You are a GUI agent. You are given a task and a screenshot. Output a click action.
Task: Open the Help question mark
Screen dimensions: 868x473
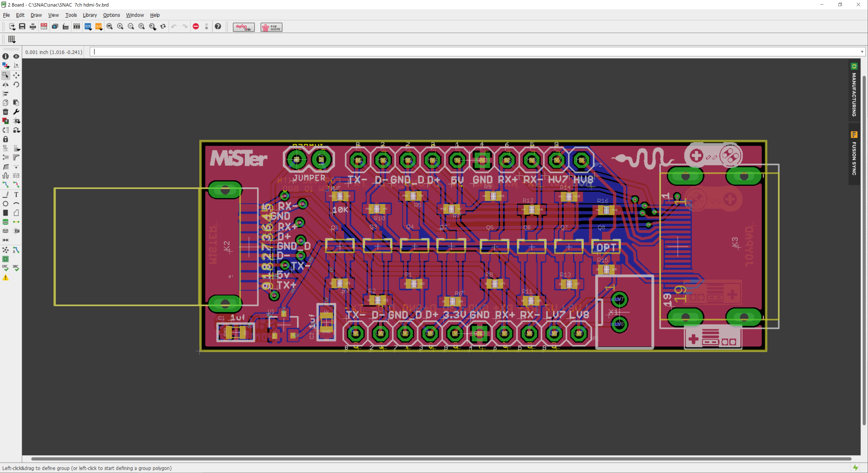click(x=218, y=26)
